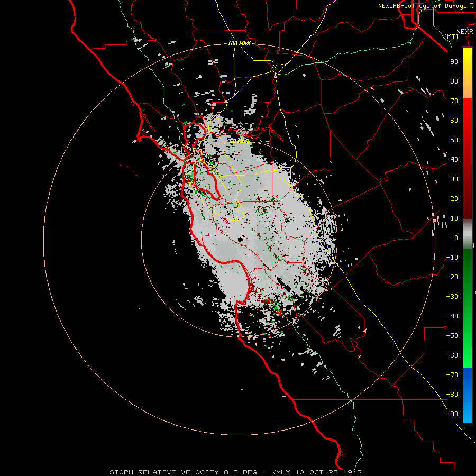
Task: Click the blue segment at the bottom of the color bar
Action: 467,396
